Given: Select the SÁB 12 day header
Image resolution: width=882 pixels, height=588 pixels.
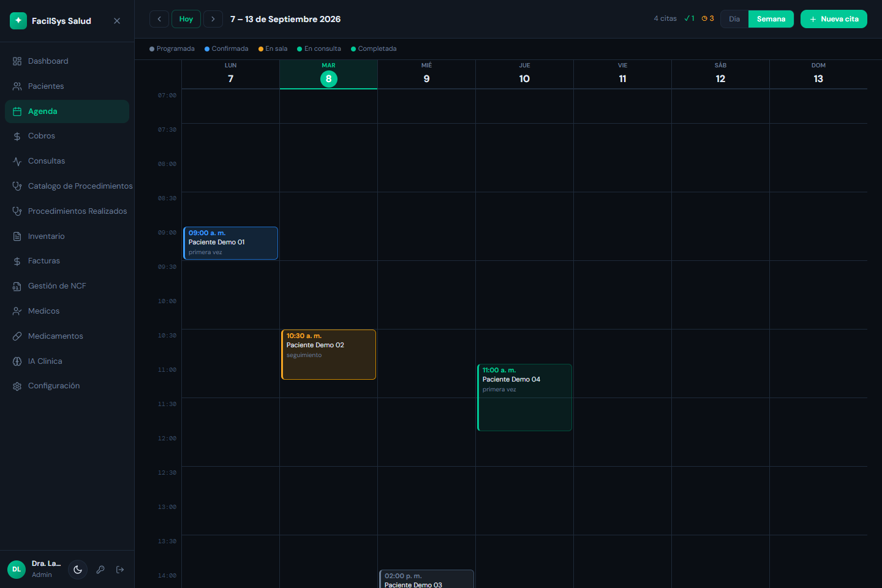Looking at the screenshot, I should pos(720,74).
